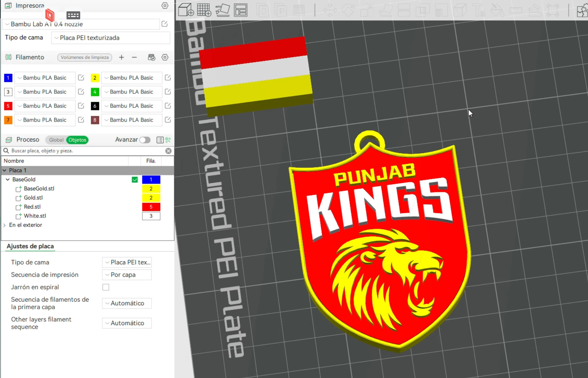Click the blue filament 1 color swatch
Viewport: 588px width, 378px height.
point(8,78)
